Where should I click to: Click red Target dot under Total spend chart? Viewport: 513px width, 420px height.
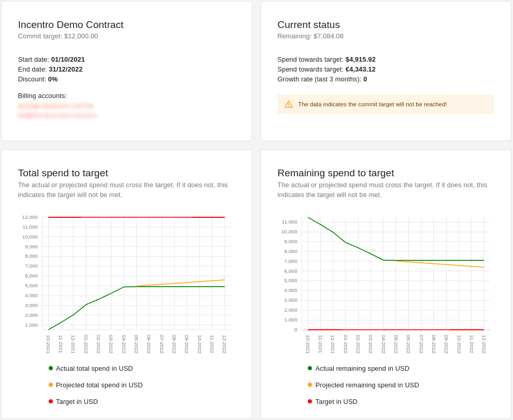point(51,401)
